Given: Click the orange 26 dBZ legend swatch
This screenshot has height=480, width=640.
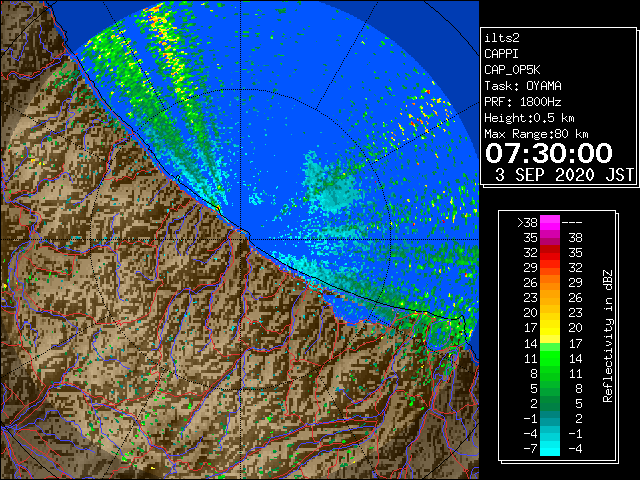Looking at the screenshot, I should click(550, 283).
